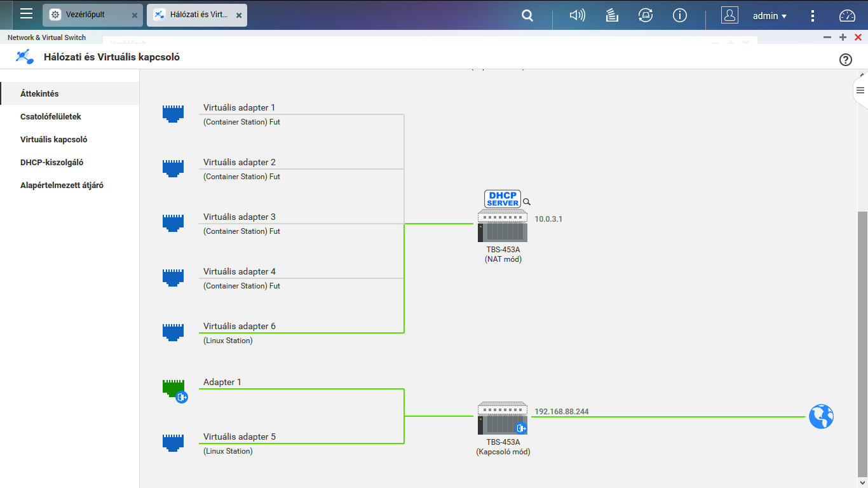The width and height of the screenshot is (868, 488).
Task: Open help with the question mark icon
Action: tap(845, 60)
